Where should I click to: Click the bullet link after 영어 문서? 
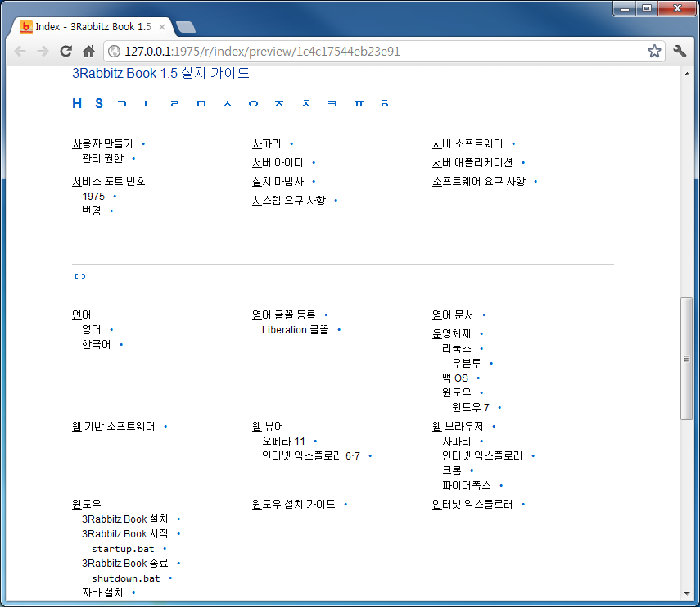[484, 315]
